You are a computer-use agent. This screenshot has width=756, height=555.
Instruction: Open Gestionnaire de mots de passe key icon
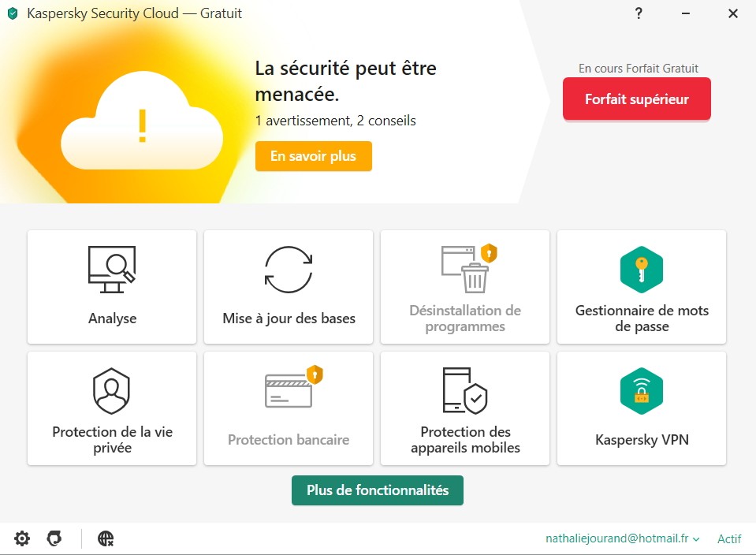[x=641, y=270]
